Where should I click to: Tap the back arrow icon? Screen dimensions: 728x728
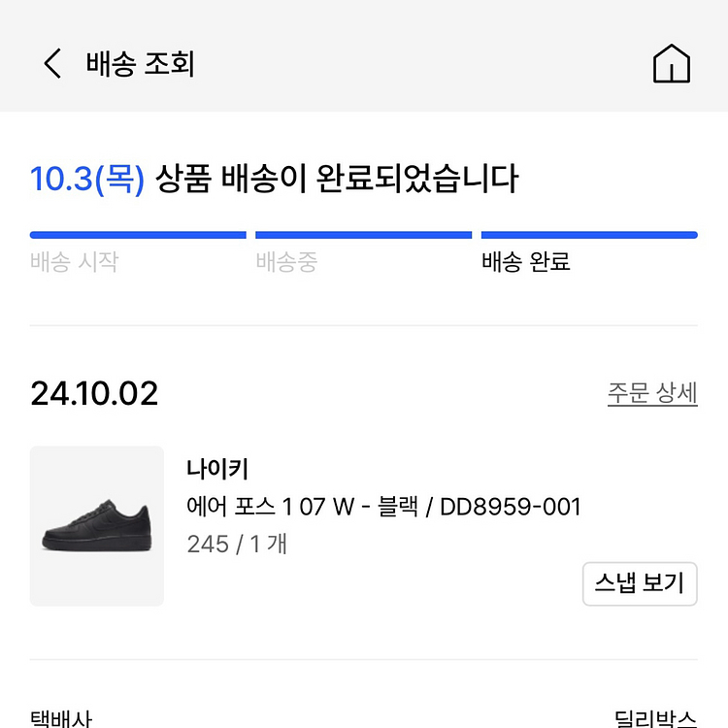tap(52, 65)
